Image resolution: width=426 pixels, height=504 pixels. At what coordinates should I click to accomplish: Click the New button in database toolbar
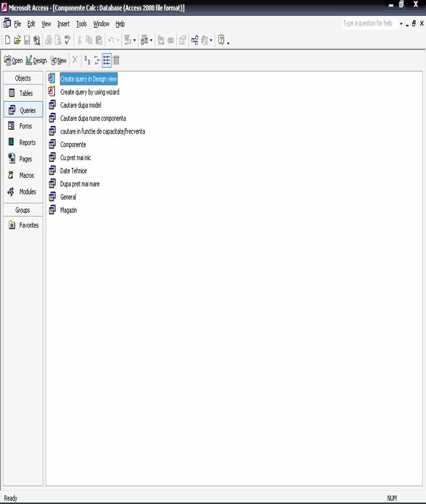59,60
